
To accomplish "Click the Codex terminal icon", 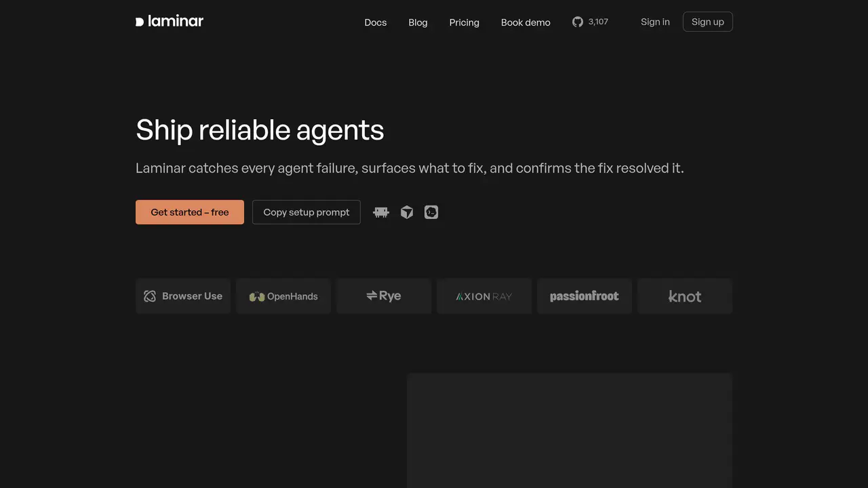I will click(431, 212).
